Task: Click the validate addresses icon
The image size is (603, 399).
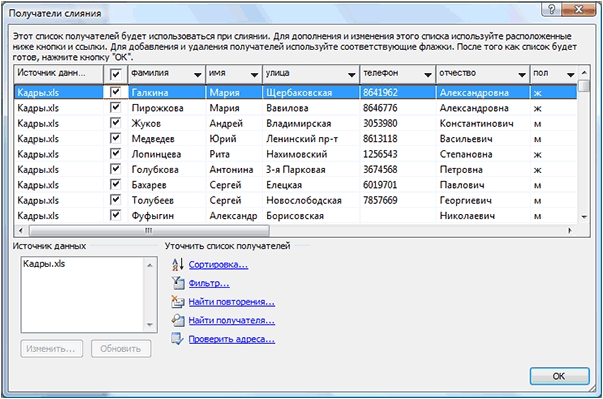Action: pyautogui.click(x=178, y=339)
